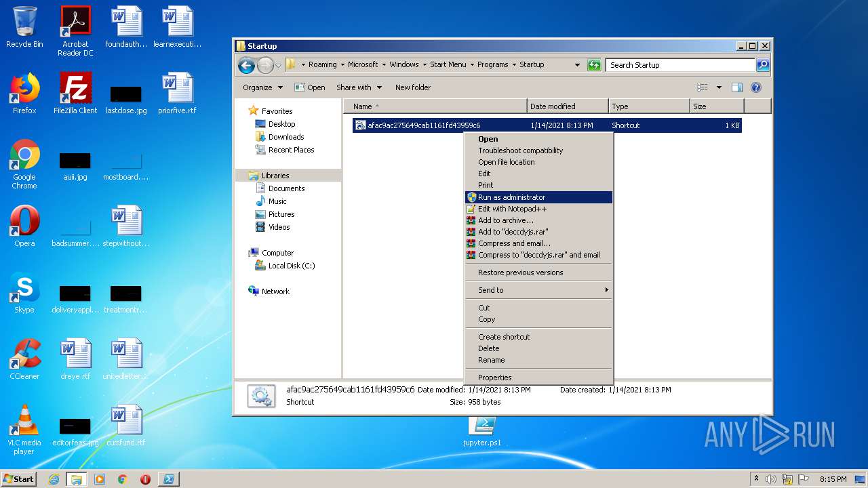
Task: Toggle the preview pane icon
Action: coord(737,87)
